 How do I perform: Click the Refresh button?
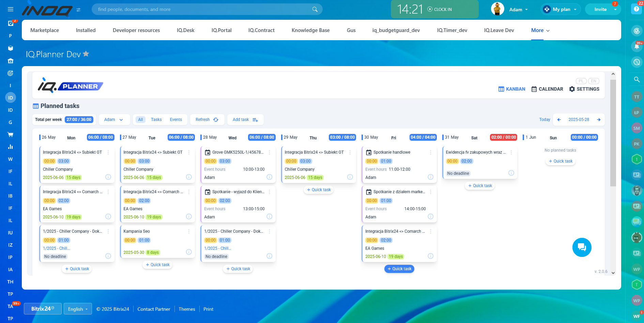click(207, 120)
